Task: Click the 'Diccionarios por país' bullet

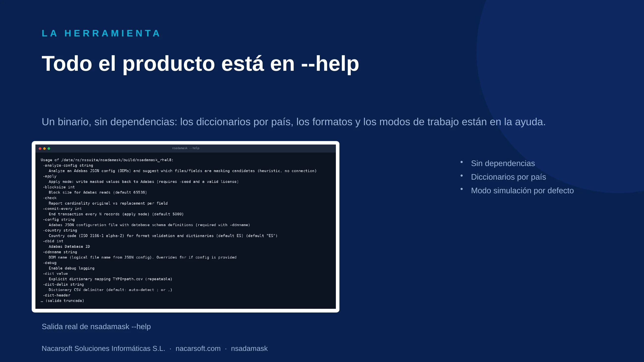Action: click(x=508, y=177)
